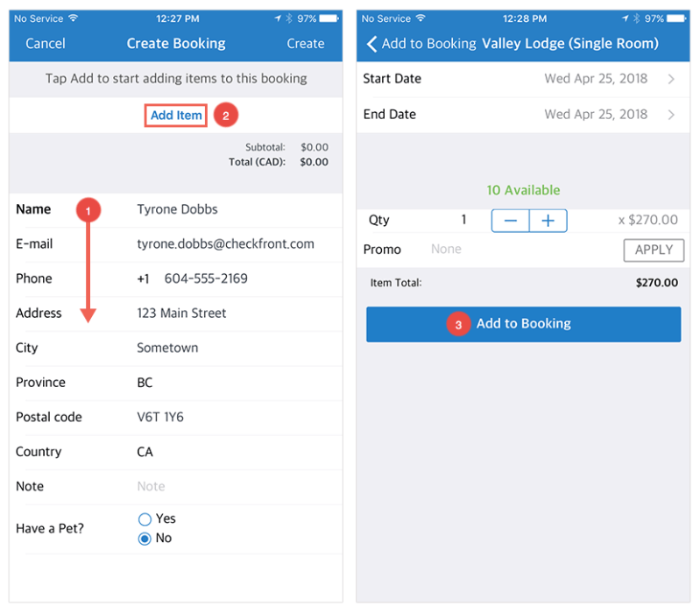This screenshot has height=613, width=700.
Task: Edit the Name field Tyrone Dobbs
Action: point(177,209)
